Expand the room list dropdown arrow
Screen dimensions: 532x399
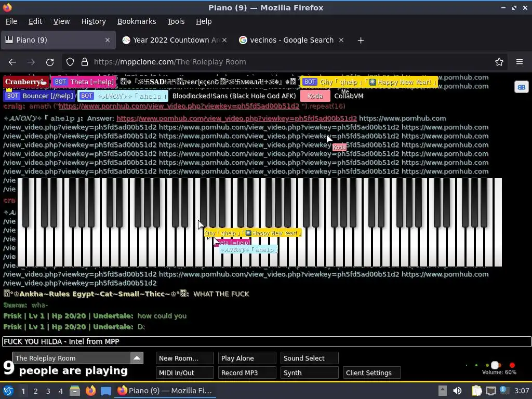(137, 358)
